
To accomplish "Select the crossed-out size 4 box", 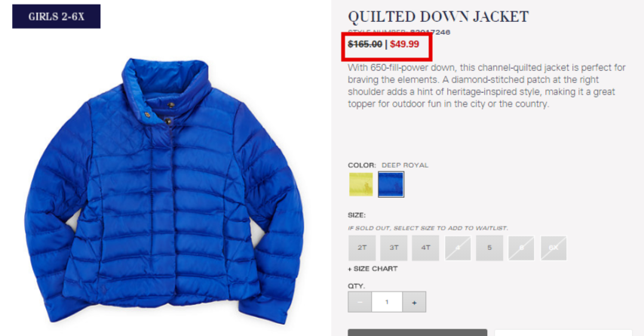I will click(x=458, y=248).
